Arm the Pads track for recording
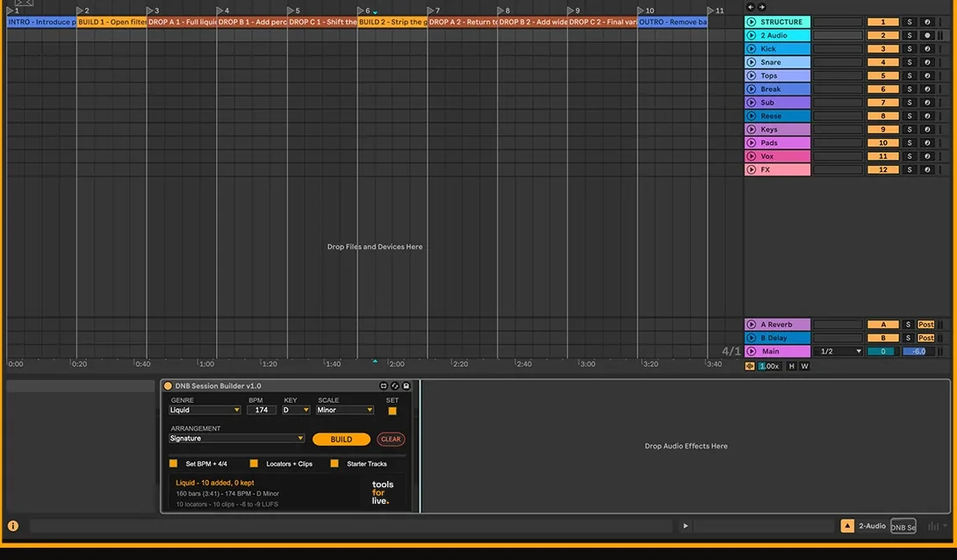The height and width of the screenshot is (560, 957). coord(927,143)
